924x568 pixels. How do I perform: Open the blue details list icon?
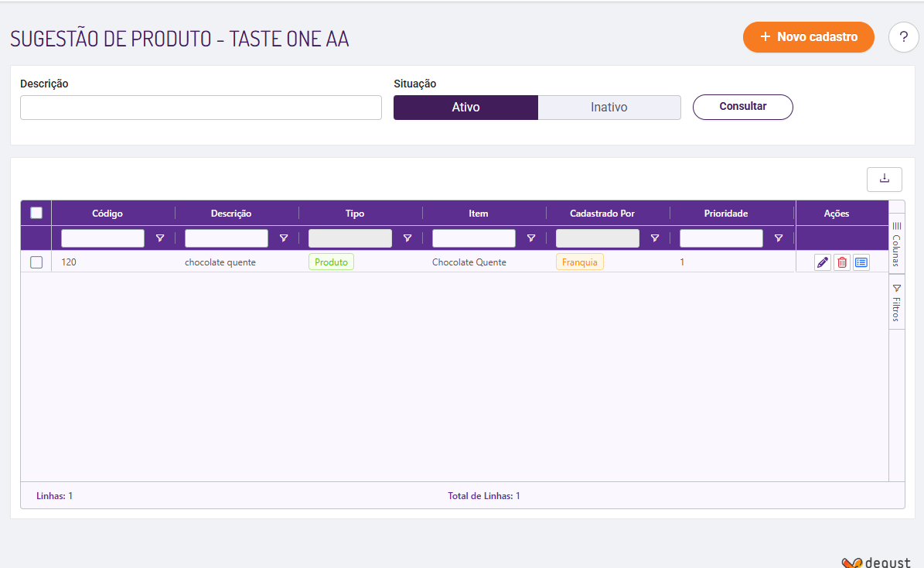[x=861, y=262]
